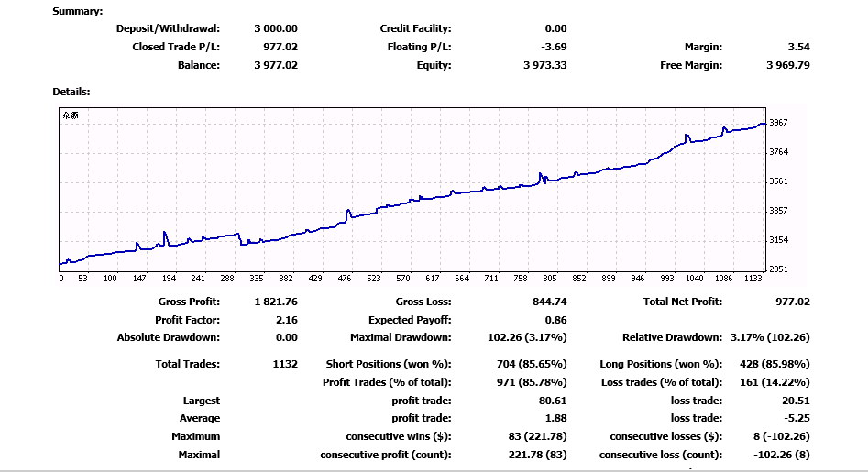The image size is (868, 472).
Task: Click the 'Summary:' heading
Action: pos(78,11)
